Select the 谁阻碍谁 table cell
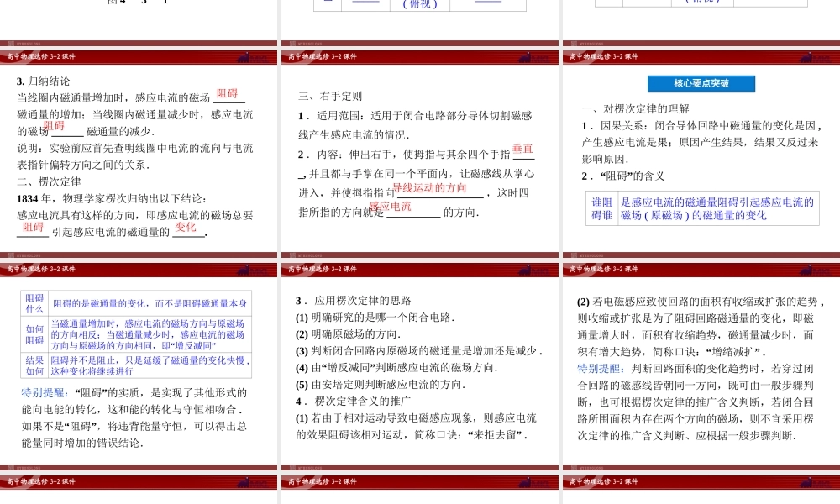This screenshot has height=504, width=840. (x=601, y=208)
